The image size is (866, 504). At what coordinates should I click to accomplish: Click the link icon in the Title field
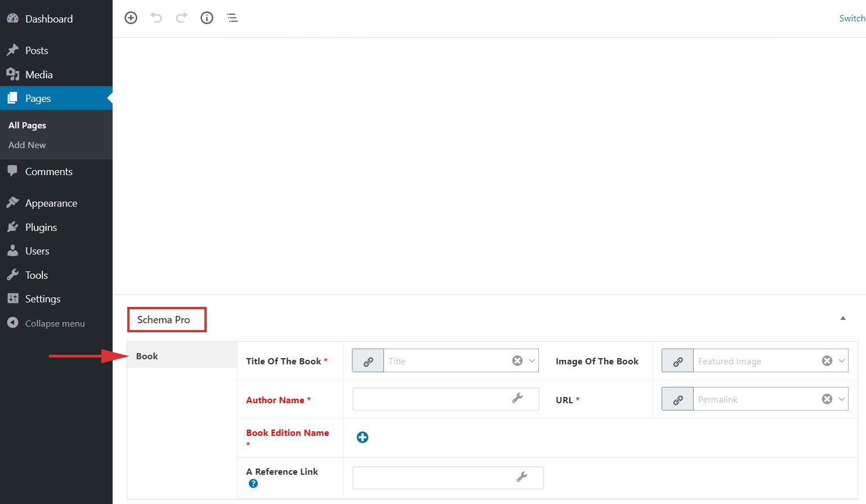(367, 360)
